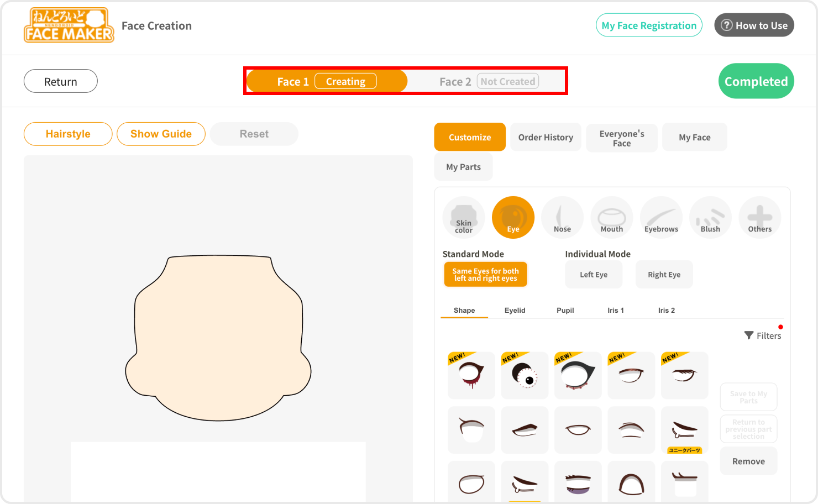Select the Nose category icon
818x504 pixels.
562,218
